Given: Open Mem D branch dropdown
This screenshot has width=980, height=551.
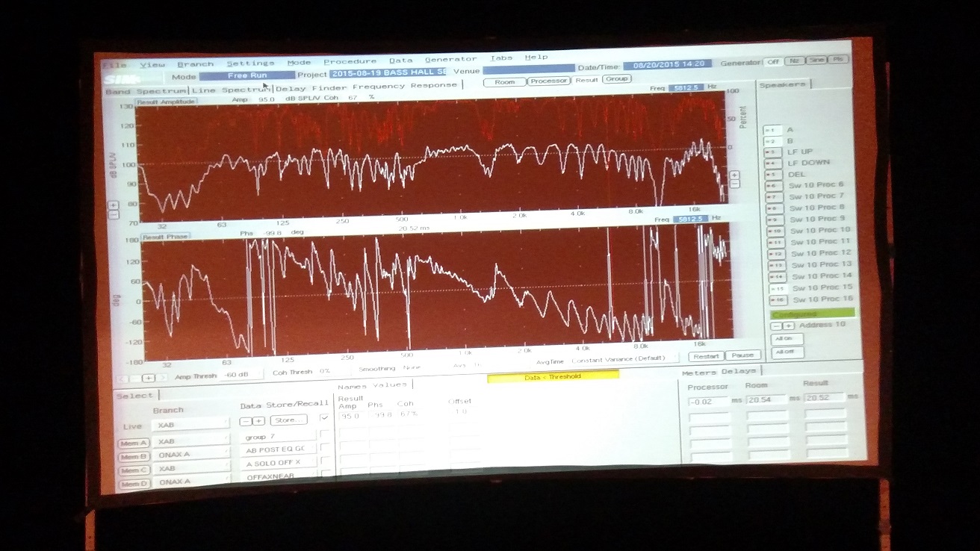Looking at the screenshot, I should [x=193, y=482].
